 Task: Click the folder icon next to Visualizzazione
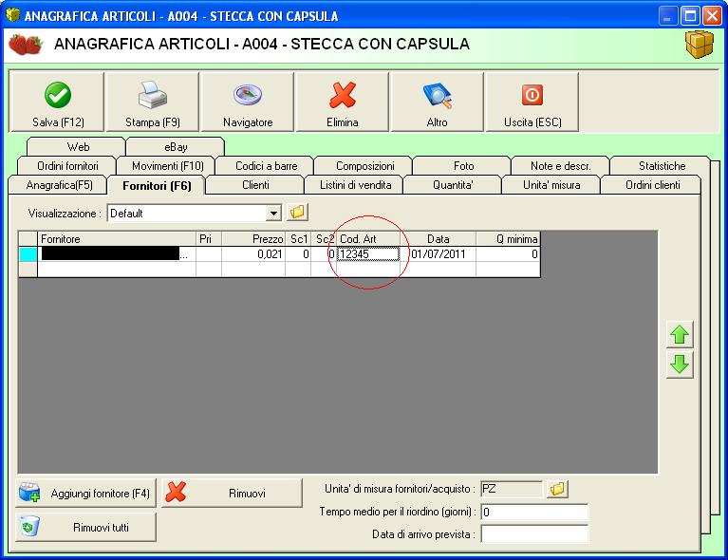tap(297, 213)
